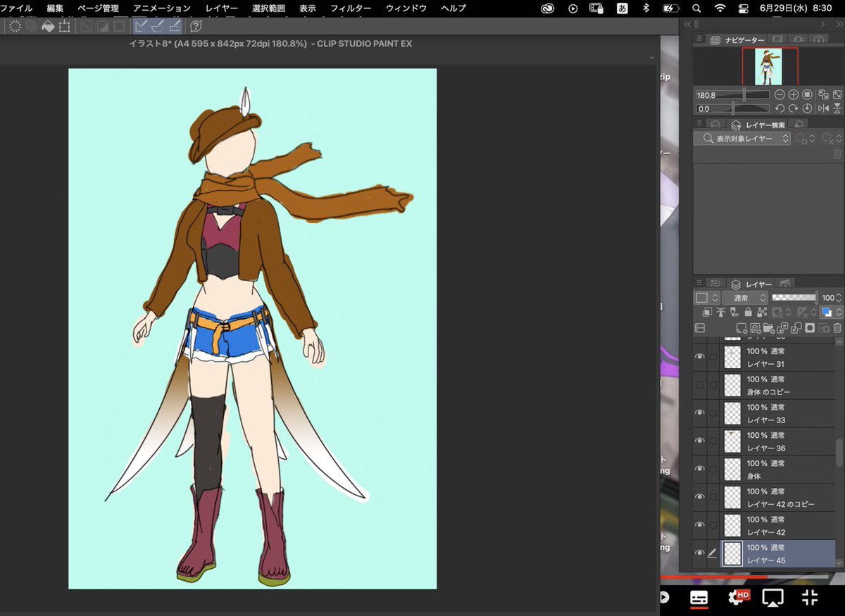The width and height of the screenshot is (845, 616).
Task: Show the hidden 身体 のコピー layer
Action: pyautogui.click(x=699, y=385)
